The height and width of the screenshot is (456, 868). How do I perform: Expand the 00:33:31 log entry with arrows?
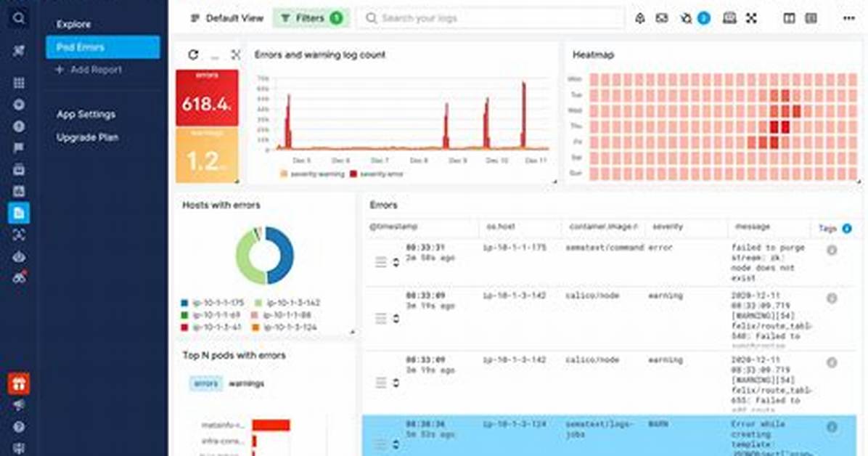tap(396, 262)
